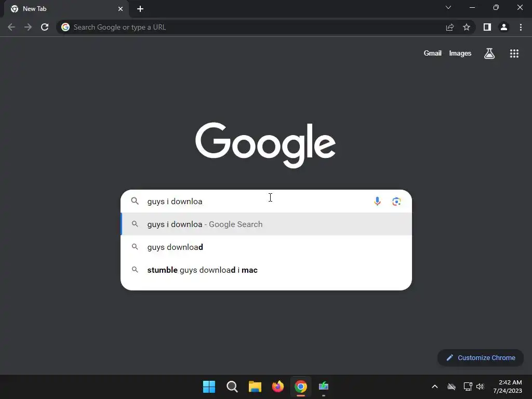This screenshot has height=399, width=532.
Task: Open the tab search dropdown arrow
Action: 448,7
